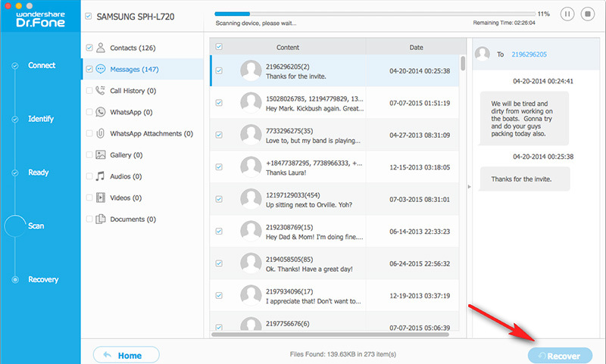
Task: Click the Recover button
Action: [560, 356]
